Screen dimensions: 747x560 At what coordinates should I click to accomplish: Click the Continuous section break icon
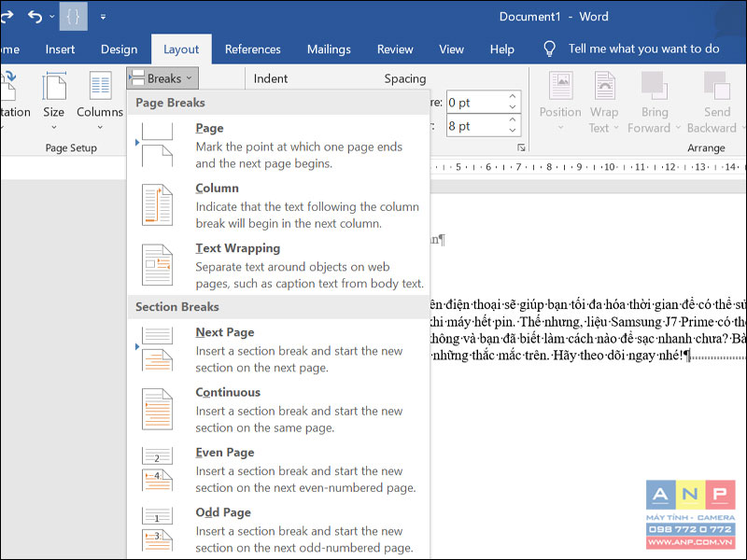[157, 409]
